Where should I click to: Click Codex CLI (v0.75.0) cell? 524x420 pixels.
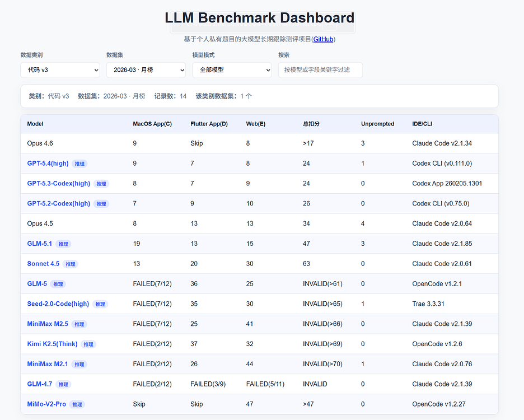point(441,203)
